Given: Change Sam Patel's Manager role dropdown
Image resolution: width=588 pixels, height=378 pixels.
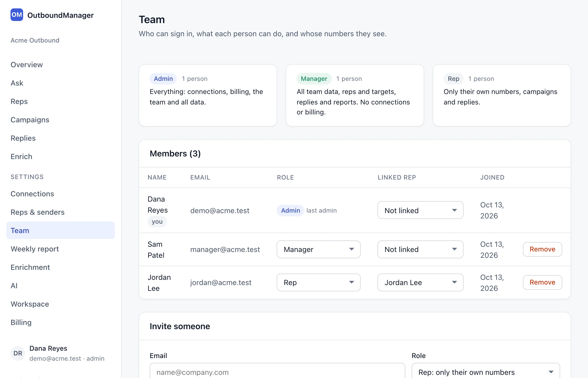Looking at the screenshot, I should (318, 249).
